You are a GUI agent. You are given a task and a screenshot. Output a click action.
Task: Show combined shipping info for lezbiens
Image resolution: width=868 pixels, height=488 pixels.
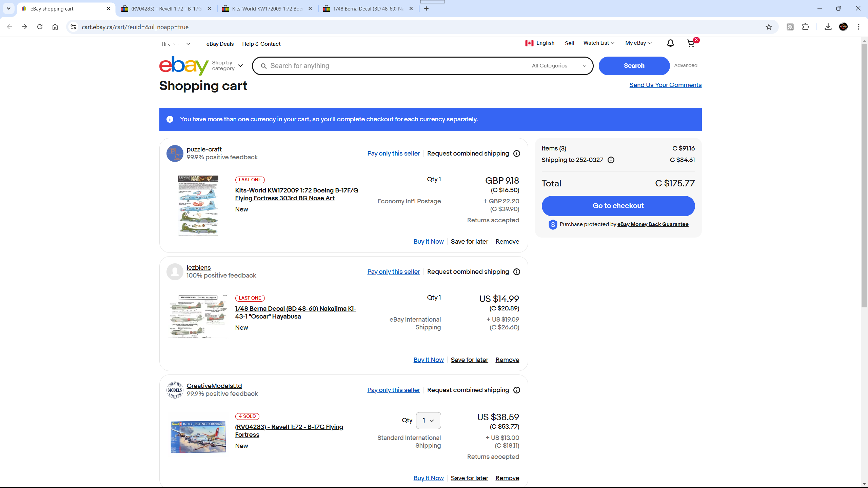point(517,272)
